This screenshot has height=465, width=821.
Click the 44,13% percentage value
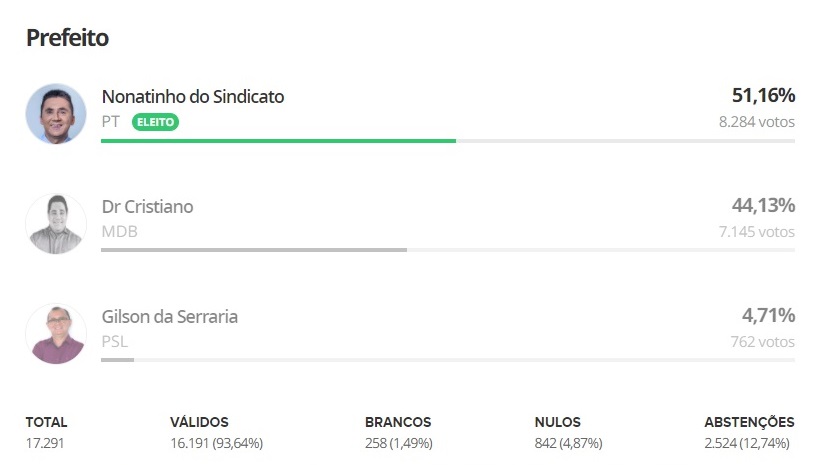763,205
